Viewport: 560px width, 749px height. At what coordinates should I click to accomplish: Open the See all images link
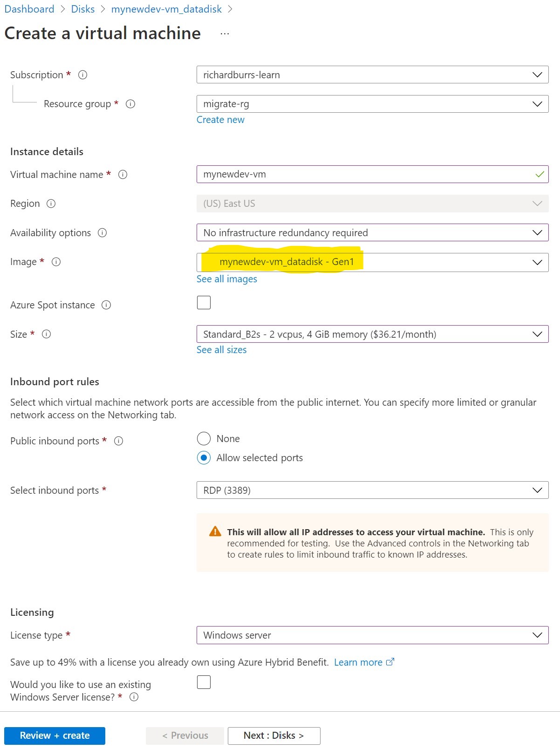tap(226, 279)
